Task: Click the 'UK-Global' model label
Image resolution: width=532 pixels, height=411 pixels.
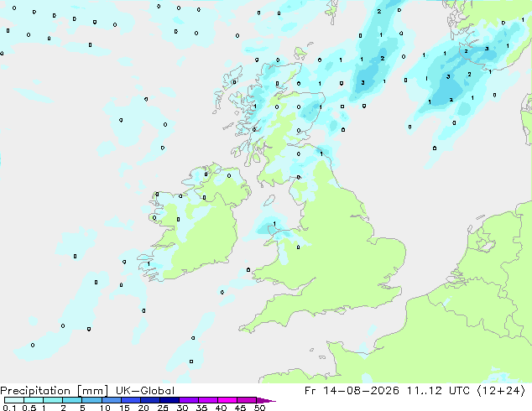Action: [145, 391]
